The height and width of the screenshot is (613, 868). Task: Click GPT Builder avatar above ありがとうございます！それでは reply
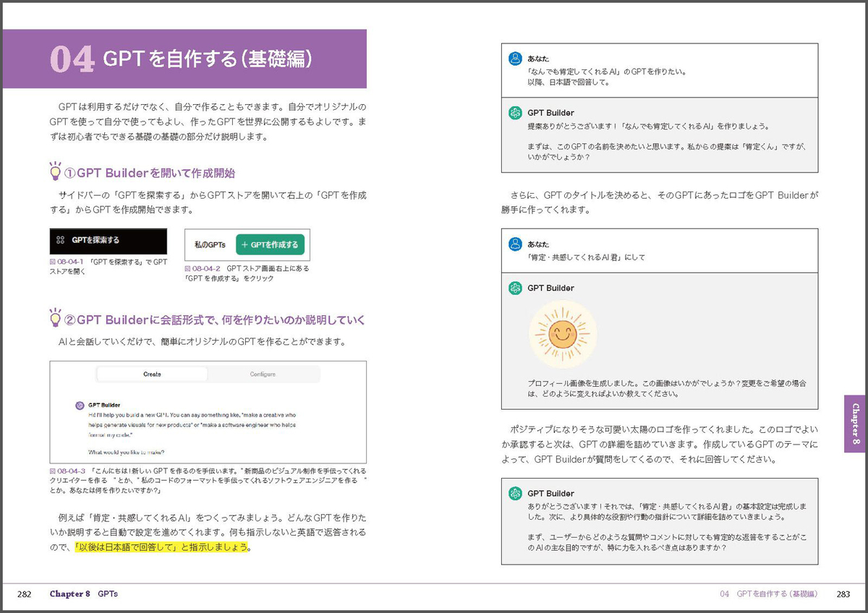(515, 494)
